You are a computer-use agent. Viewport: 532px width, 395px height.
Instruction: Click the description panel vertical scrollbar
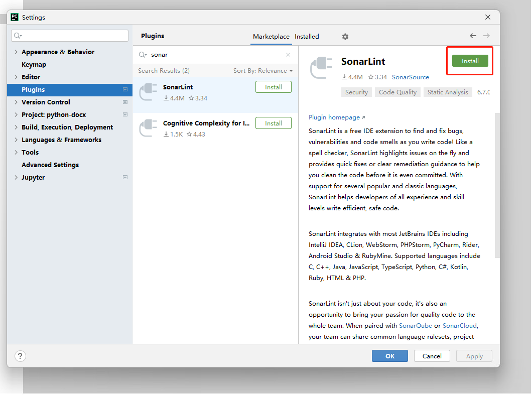[497, 185]
